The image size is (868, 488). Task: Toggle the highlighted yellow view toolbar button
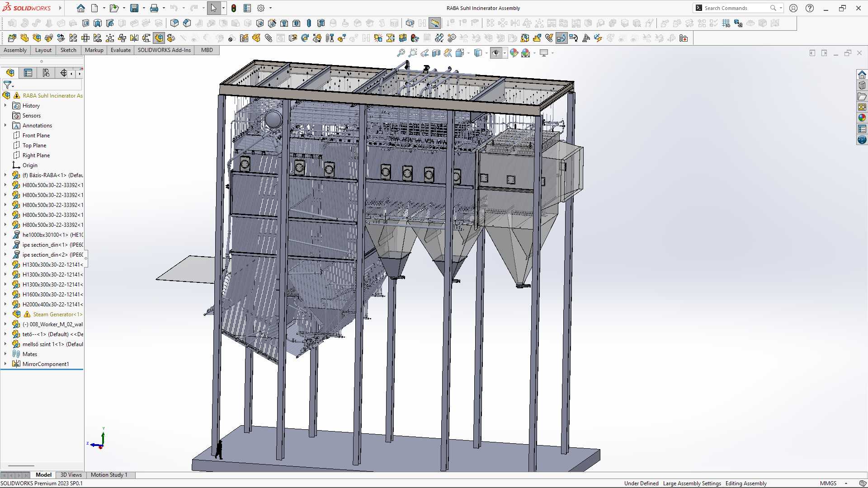(x=434, y=23)
